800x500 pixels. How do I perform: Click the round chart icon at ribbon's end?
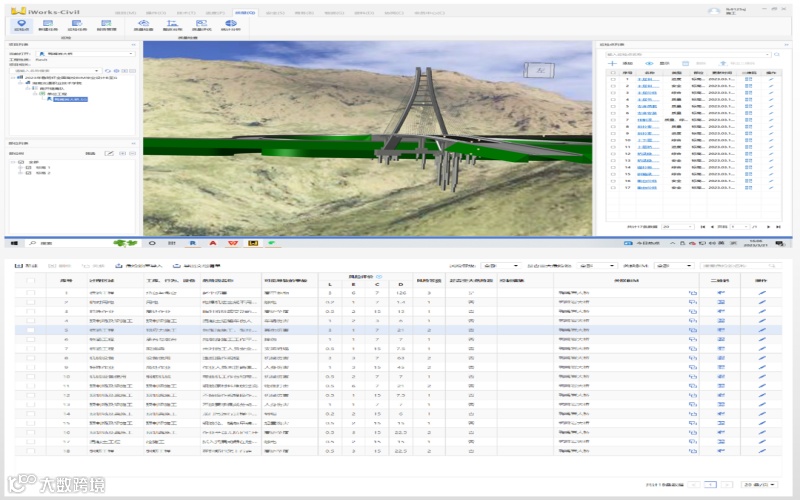pos(232,22)
